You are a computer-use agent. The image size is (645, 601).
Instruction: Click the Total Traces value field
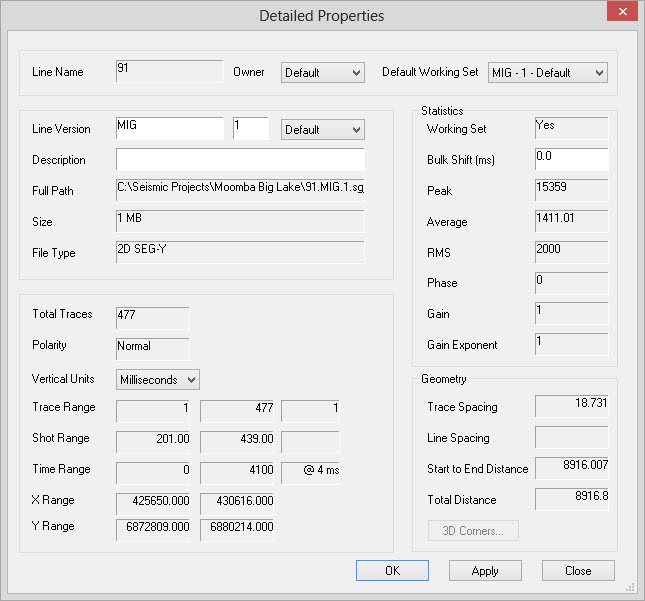tap(152, 318)
